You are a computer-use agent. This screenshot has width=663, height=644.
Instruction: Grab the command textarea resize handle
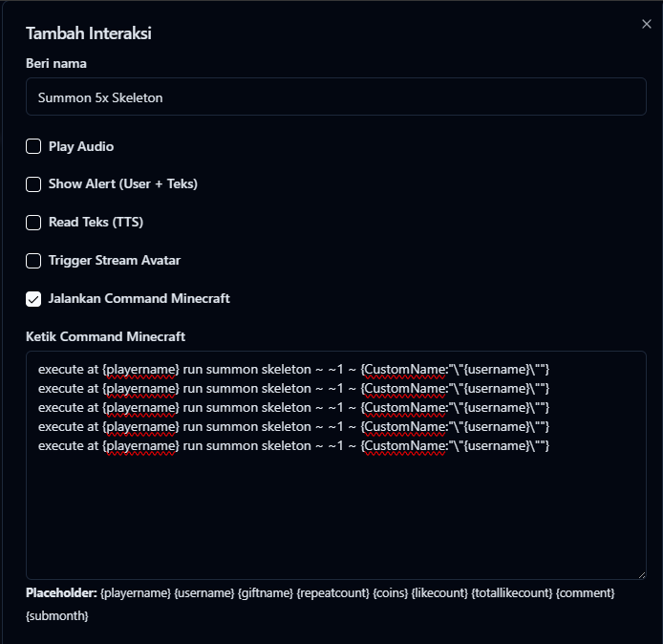point(641,574)
